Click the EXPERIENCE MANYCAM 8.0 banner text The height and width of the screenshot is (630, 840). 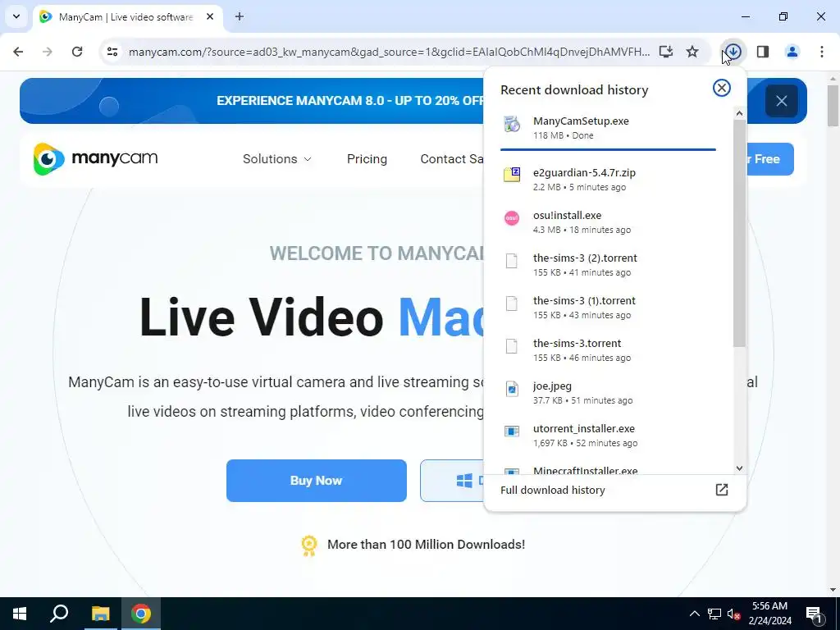(x=350, y=101)
